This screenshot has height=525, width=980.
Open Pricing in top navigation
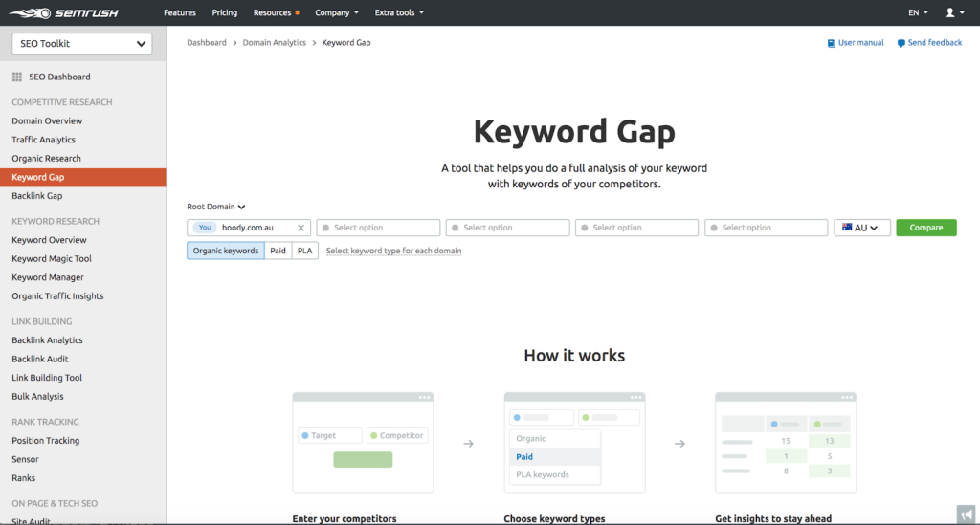pyautogui.click(x=224, y=12)
